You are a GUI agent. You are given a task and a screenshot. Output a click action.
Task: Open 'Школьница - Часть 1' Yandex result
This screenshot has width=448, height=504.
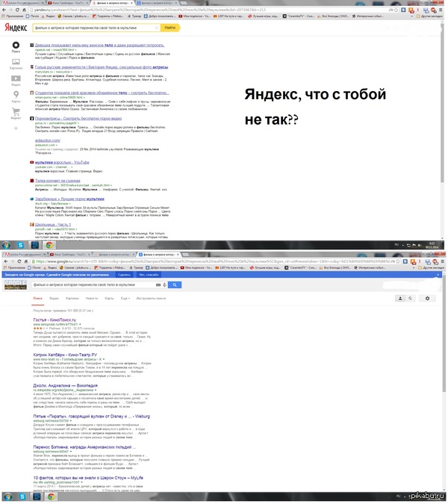tap(53, 225)
